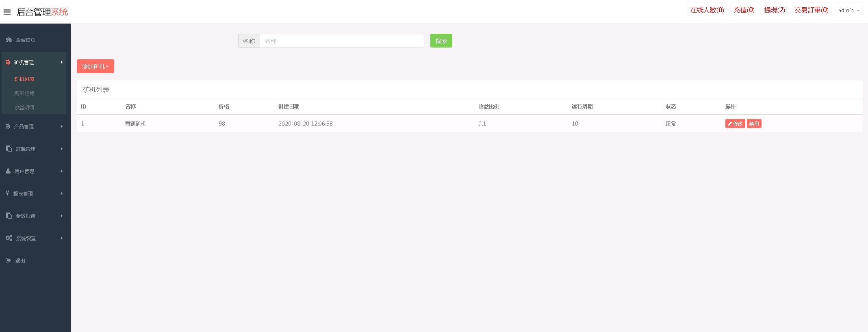Focus the 名称 search input field
Image resolution: width=868 pixels, height=332 pixels.
pyautogui.click(x=342, y=41)
